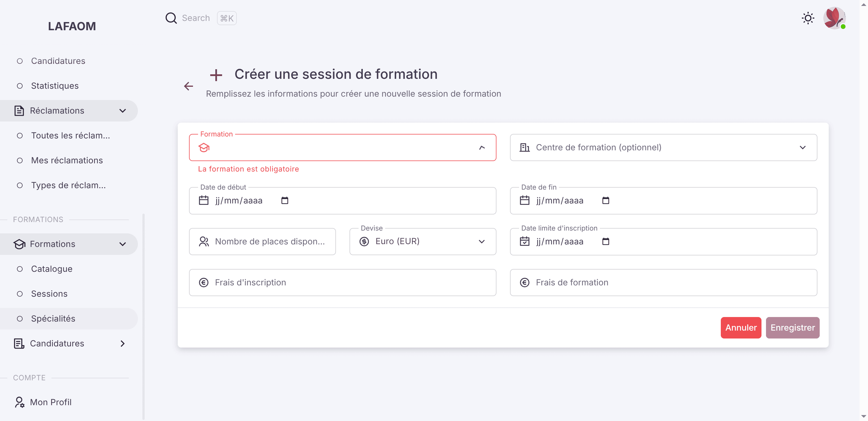Expand the Candidatures sidebar section chevron
Viewport: 868px width, 421px height.
click(123, 344)
